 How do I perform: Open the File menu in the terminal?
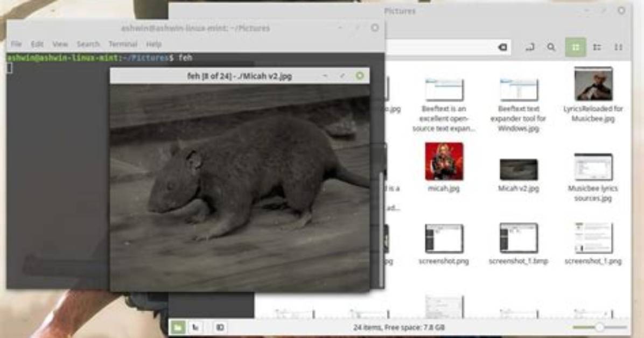[16, 44]
